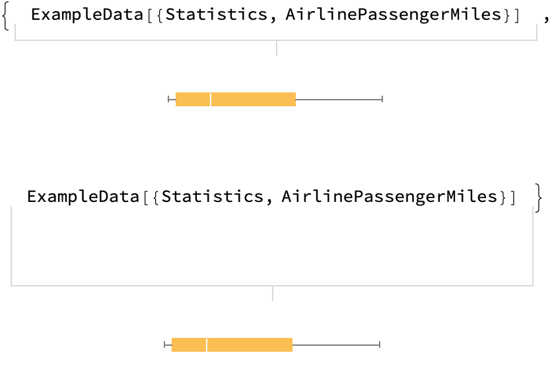Viewport: 552px width, 392px height.
Task: Click the opening curly brace of the list
Action: pyautogui.click(x=6, y=16)
